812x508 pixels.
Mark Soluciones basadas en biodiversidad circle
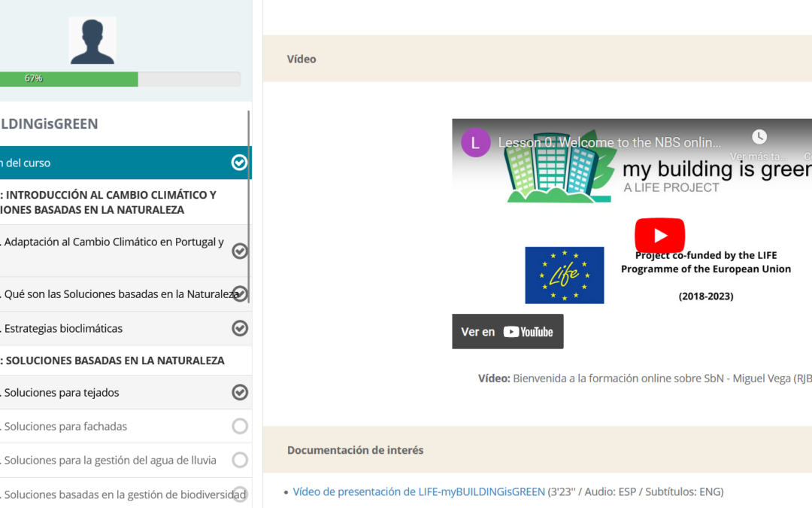[240, 494]
